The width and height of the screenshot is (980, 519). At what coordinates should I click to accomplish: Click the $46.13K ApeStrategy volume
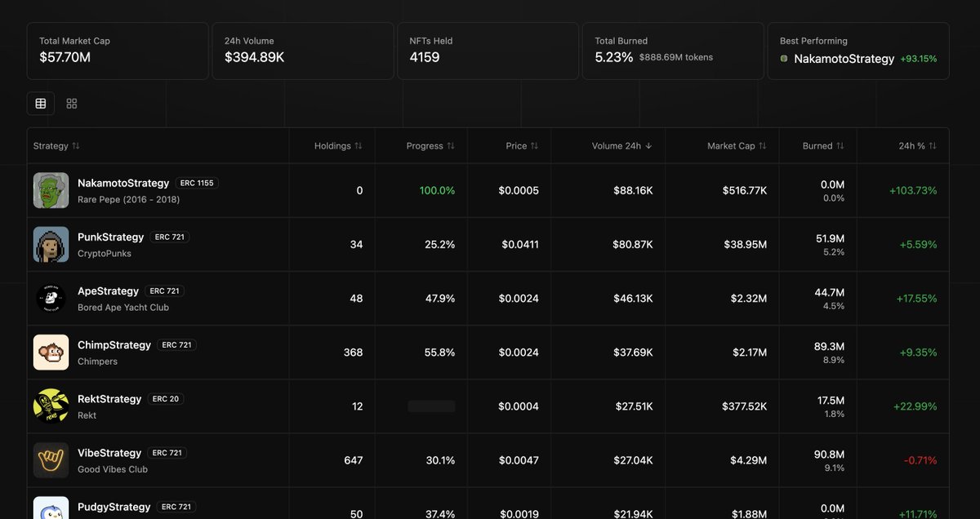pyautogui.click(x=633, y=298)
